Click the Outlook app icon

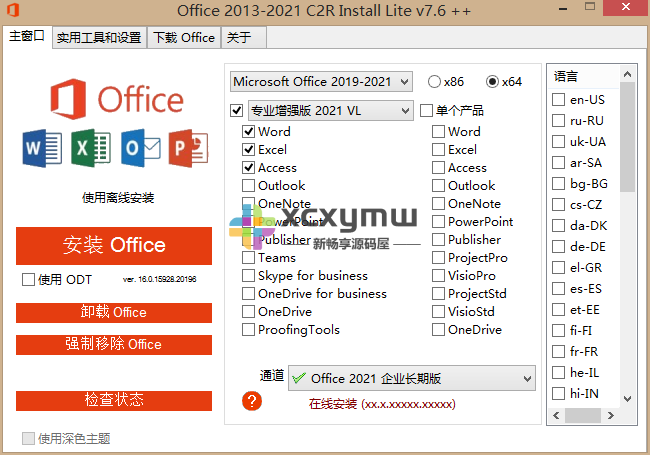pyautogui.click(x=141, y=148)
